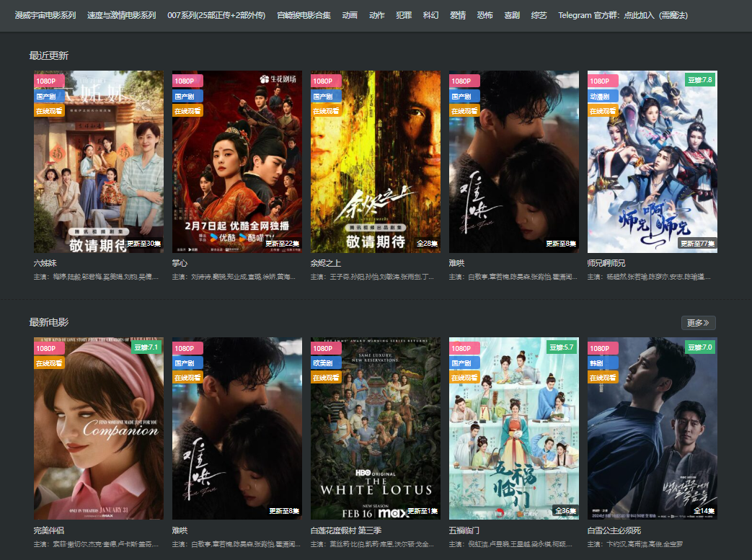The width and height of the screenshot is (752, 560).
Task: Select the 喜剧 category
Action: pos(512,15)
